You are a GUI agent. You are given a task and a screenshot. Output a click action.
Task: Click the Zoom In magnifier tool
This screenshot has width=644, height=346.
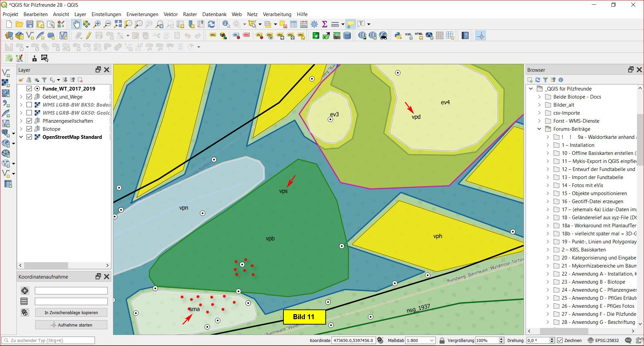(x=97, y=24)
